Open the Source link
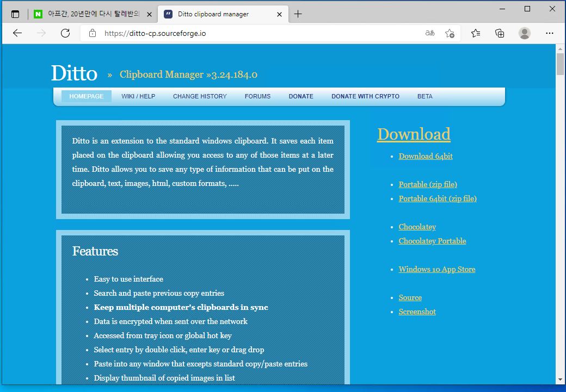The height and width of the screenshot is (392, 566). (410, 297)
